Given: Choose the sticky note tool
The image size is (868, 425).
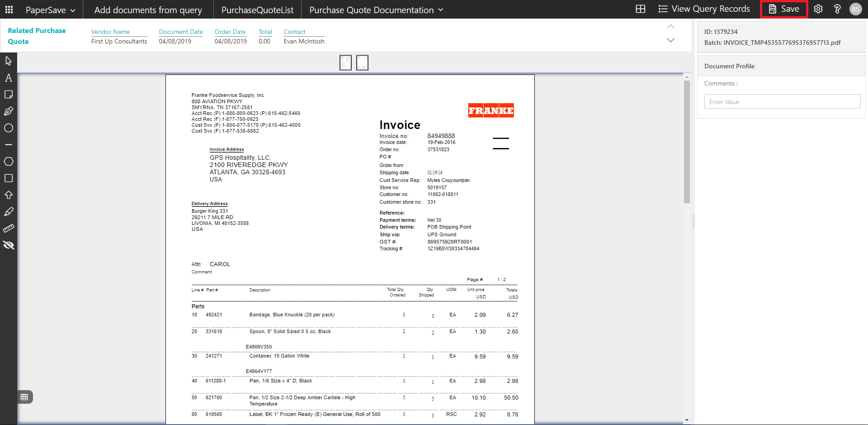Looking at the screenshot, I should click(9, 95).
